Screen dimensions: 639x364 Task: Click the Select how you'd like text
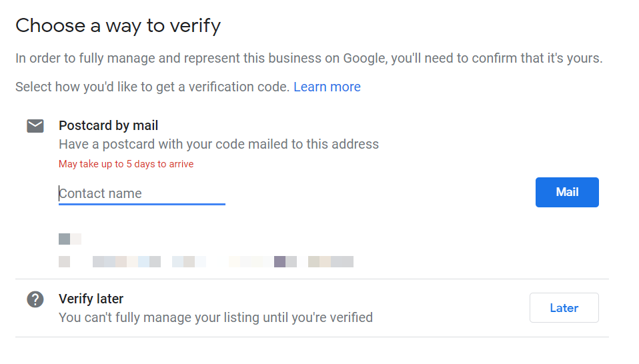[x=153, y=87]
